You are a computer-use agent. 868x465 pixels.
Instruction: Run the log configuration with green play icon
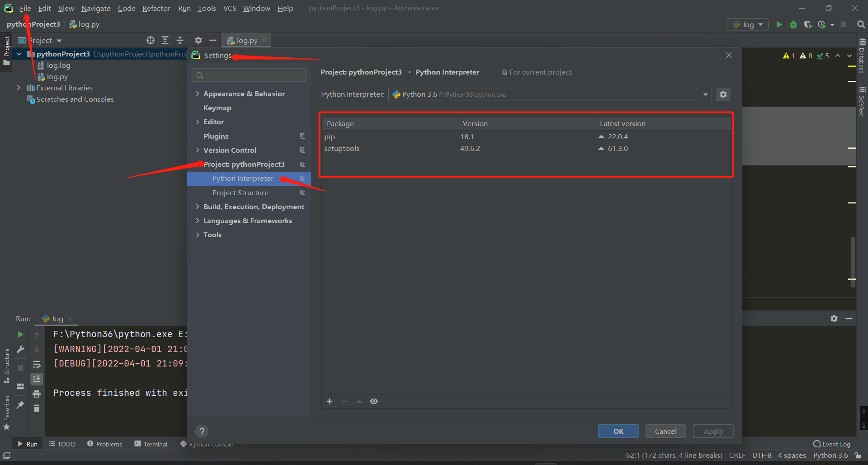tap(779, 24)
